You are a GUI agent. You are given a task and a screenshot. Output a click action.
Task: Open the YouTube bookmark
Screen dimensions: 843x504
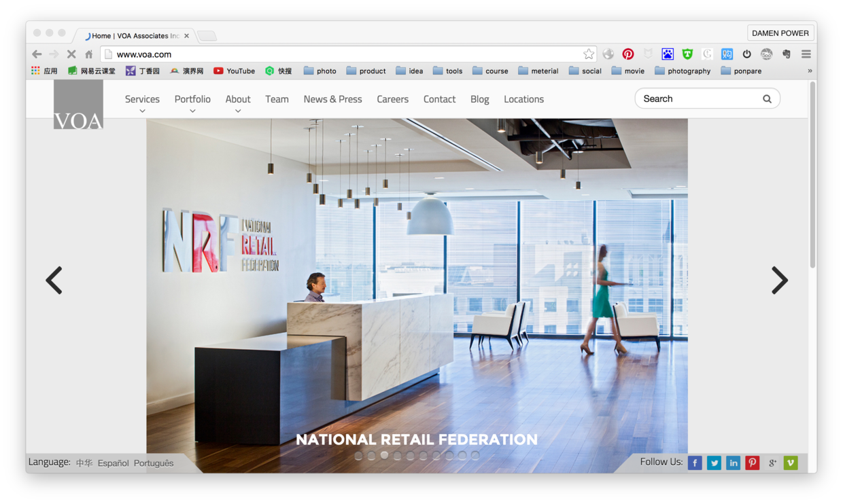(x=234, y=71)
